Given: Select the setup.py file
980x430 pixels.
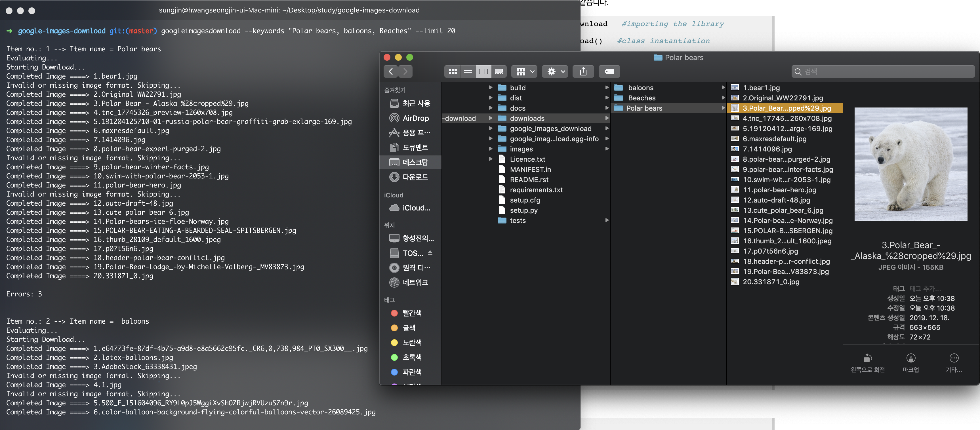Looking at the screenshot, I should click(x=552, y=210).
